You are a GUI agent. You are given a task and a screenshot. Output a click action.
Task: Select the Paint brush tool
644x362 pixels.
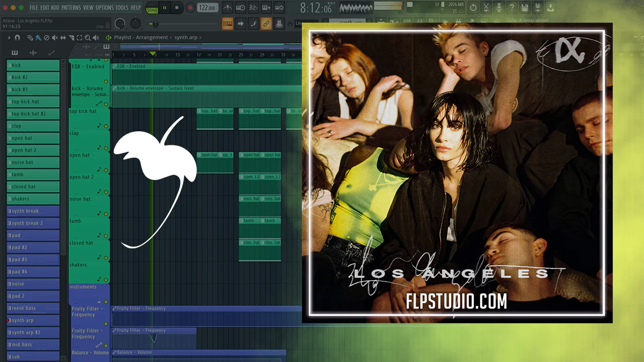pyautogui.click(x=38, y=38)
